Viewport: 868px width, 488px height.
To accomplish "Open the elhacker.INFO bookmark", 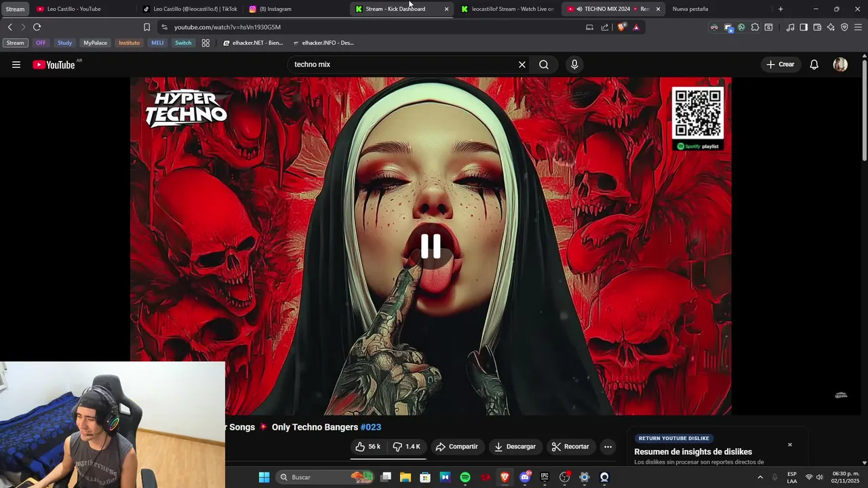I will (x=323, y=43).
